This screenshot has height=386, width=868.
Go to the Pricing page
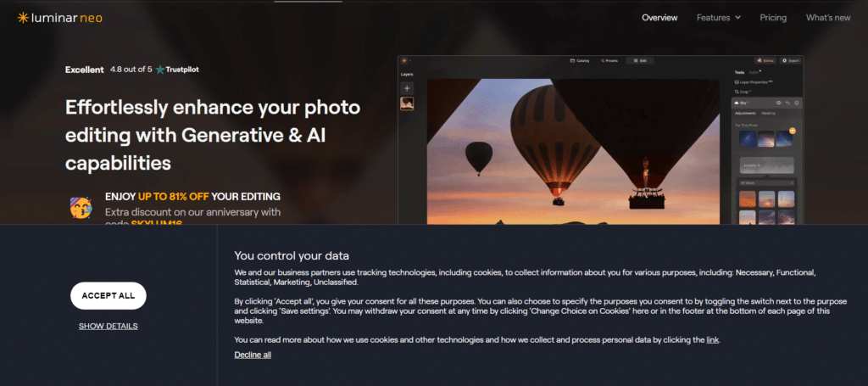[773, 18]
